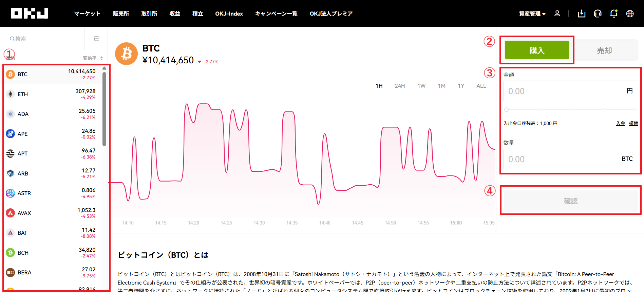Select ARB coin icon in list
The height and width of the screenshot is (292, 644).
[10, 173]
